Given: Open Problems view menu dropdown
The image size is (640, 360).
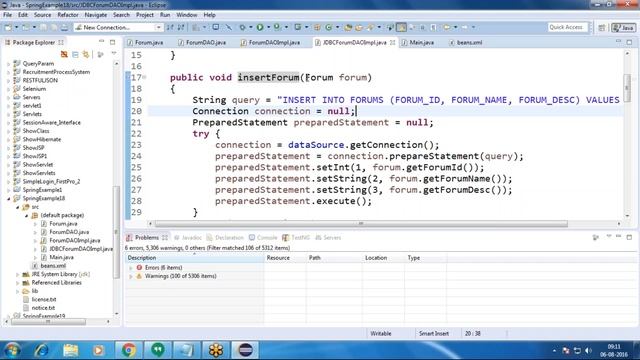Looking at the screenshot, I should click(x=609, y=237).
